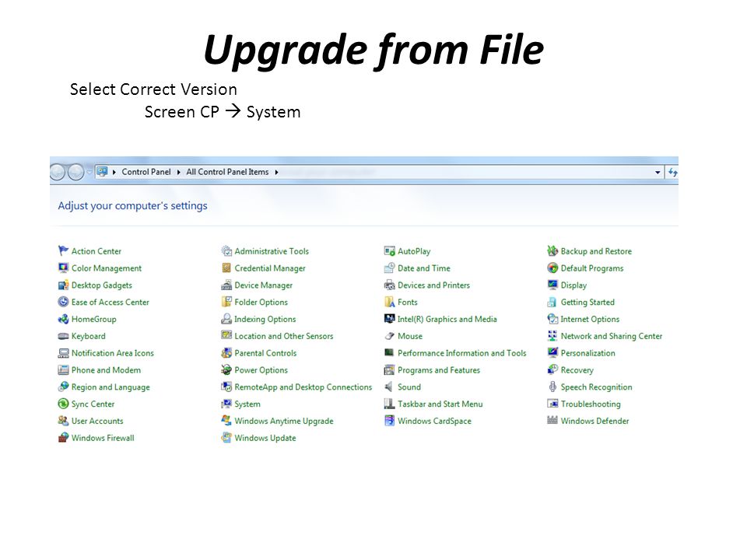747x560 pixels.
Task: Click the Default Programs icon
Action: tap(552, 268)
